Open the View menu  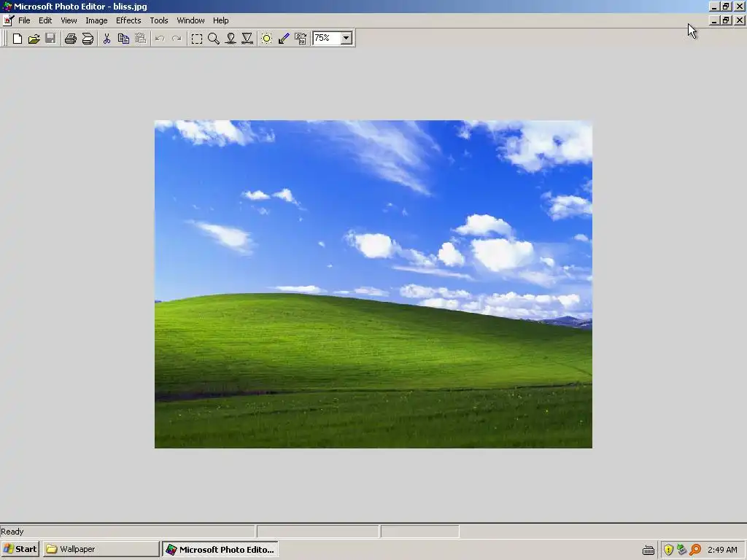(x=69, y=20)
